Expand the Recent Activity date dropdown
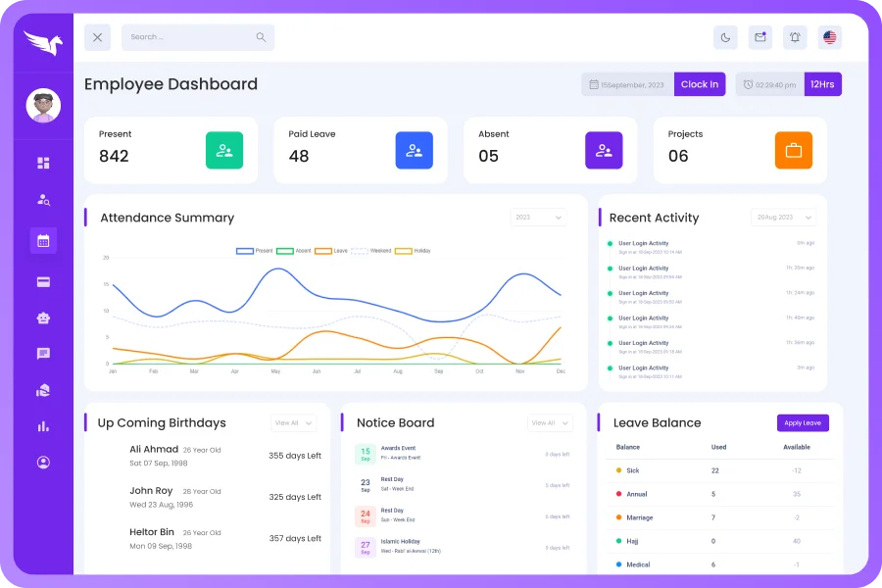 (783, 218)
